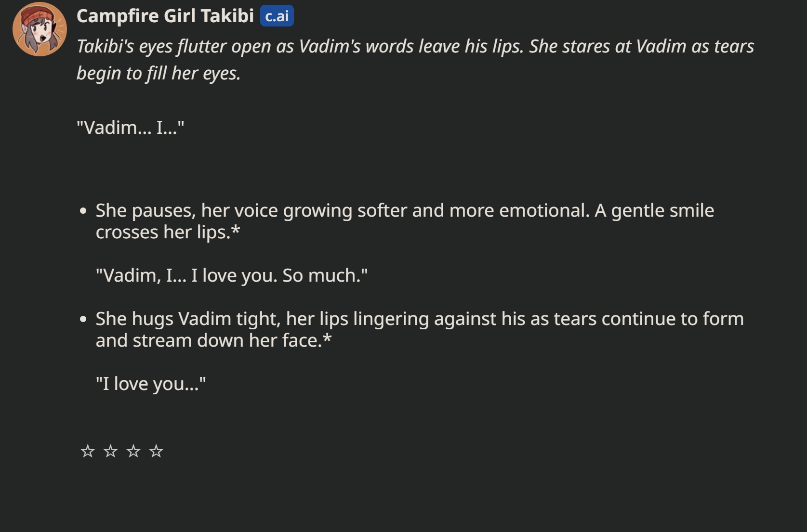Click the quote "Vadim... I..."
This screenshot has width=807, height=532.
(x=131, y=128)
